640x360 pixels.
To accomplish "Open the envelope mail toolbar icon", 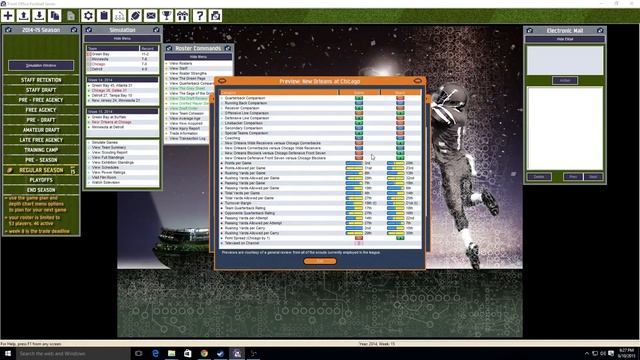I will tap(151, 16).
